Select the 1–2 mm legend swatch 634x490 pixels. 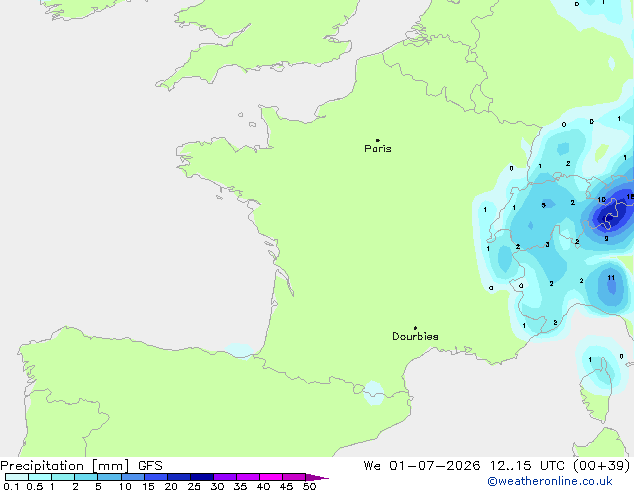click(63, 477)
